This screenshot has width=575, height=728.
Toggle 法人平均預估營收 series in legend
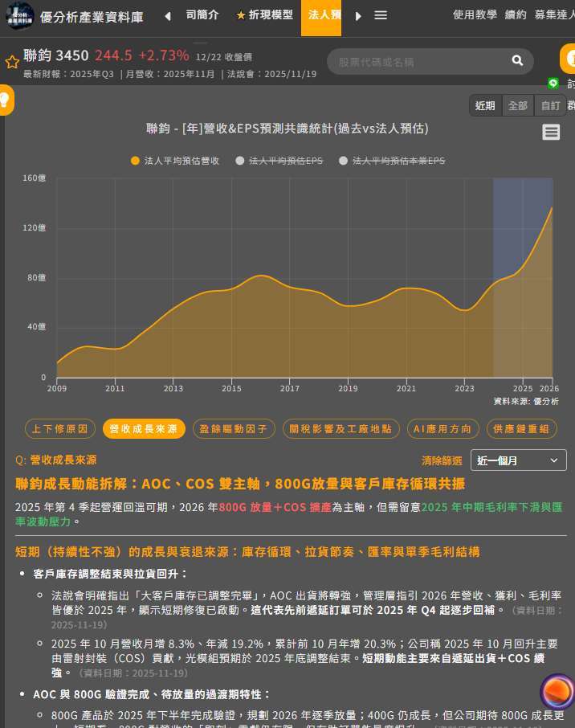tap(175, 161)
